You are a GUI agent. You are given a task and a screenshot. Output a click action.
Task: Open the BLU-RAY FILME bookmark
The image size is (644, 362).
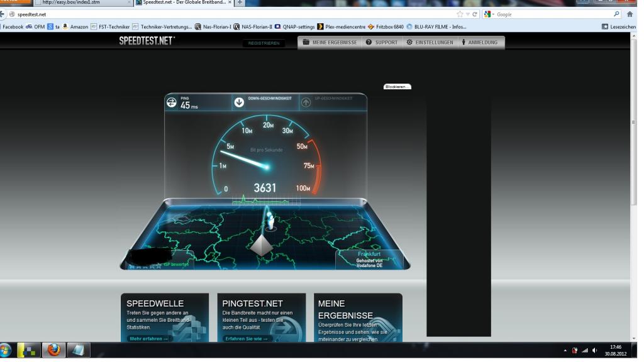click(x=436, y=26)
